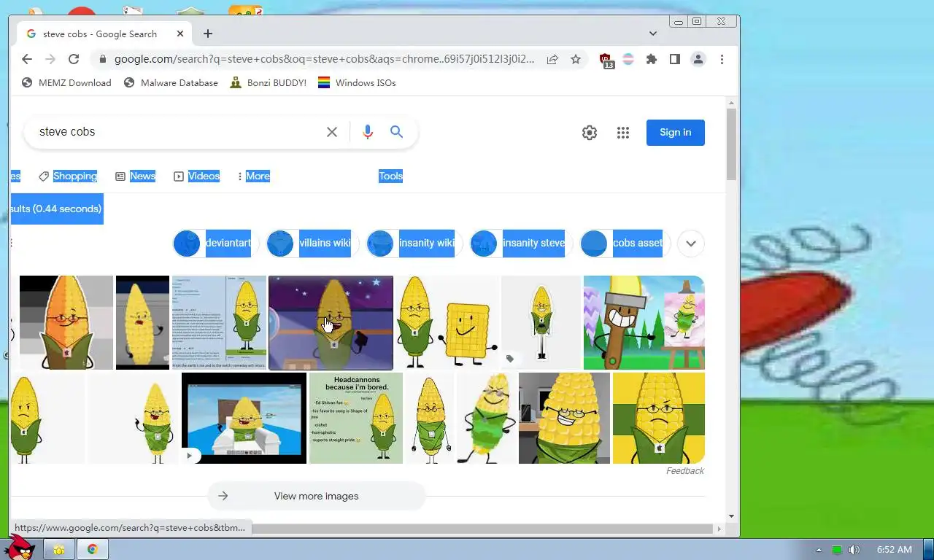Reload the Google search page
934x560 pixels.
pos(74,59)
